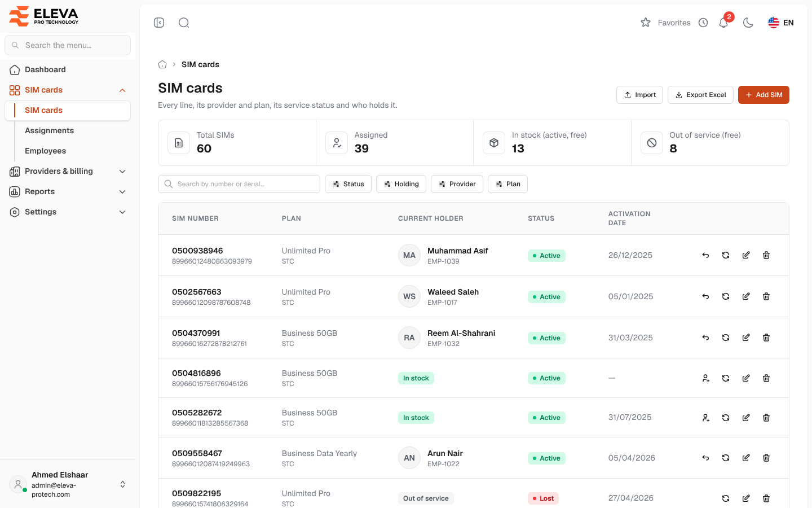Collapse the sidebar using the panel icon
The image size is (812, 508).
pyautogui.click(x=159, y=23)
